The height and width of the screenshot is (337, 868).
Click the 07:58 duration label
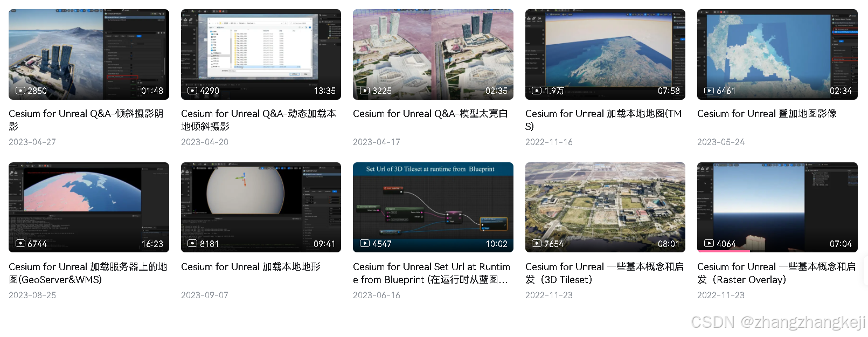click(669, 91)
